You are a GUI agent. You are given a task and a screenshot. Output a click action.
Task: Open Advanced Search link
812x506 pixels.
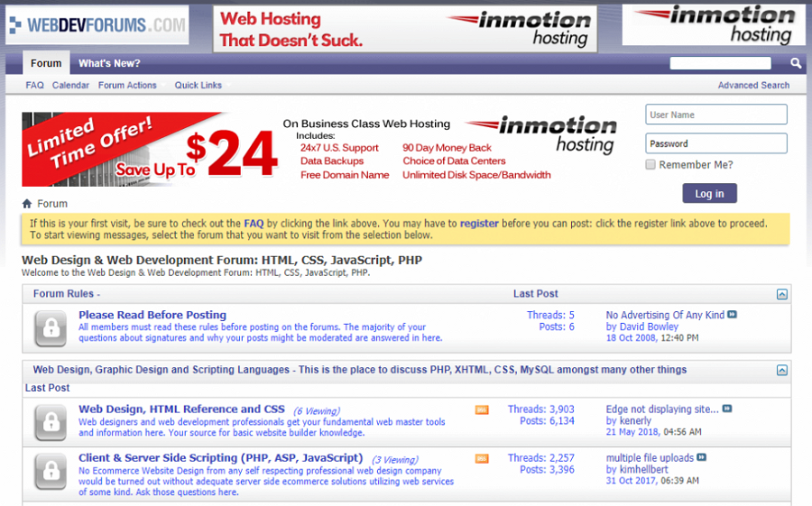click(753, 85)
